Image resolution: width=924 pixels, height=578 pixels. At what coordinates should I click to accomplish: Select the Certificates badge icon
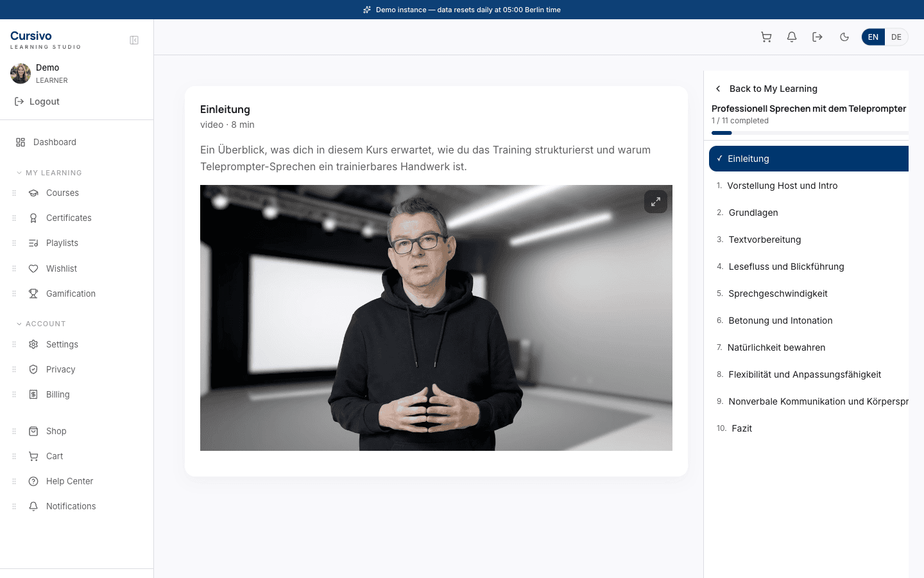(33, 218)
